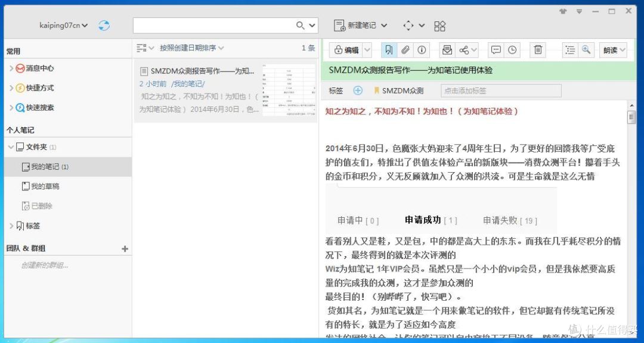Open the 已删除 folder
Screen dimensions: 644x343
[68, 206]
